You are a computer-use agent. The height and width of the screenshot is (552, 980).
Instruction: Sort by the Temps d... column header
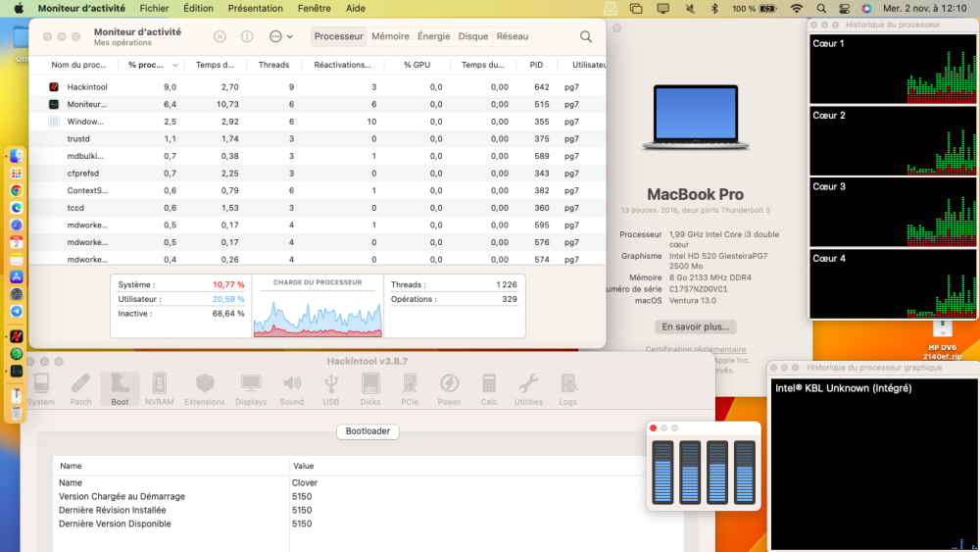[x=215, y=65]
